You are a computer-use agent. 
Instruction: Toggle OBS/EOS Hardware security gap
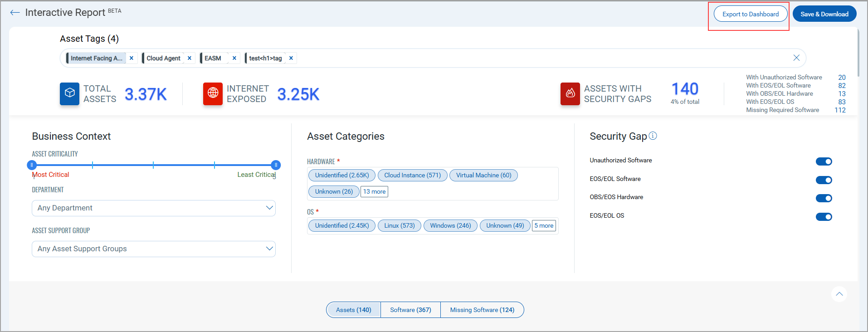[824, 198]
